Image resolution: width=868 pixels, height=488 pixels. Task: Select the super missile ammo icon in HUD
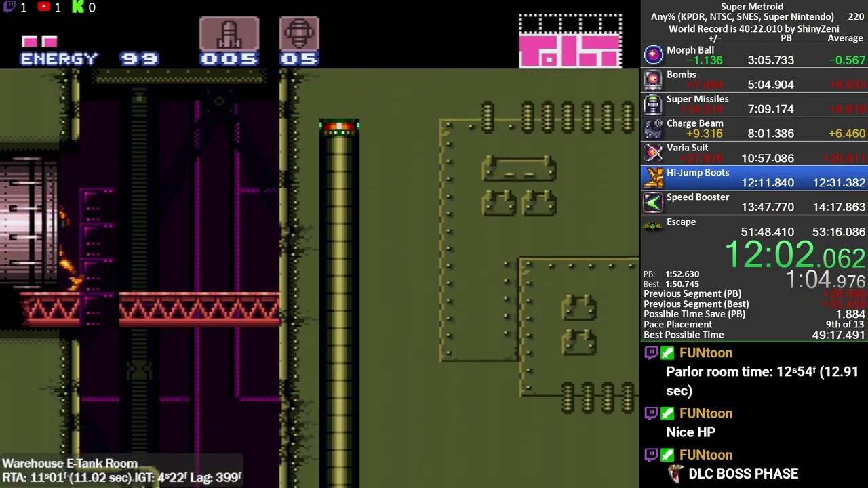click(299, 34)
